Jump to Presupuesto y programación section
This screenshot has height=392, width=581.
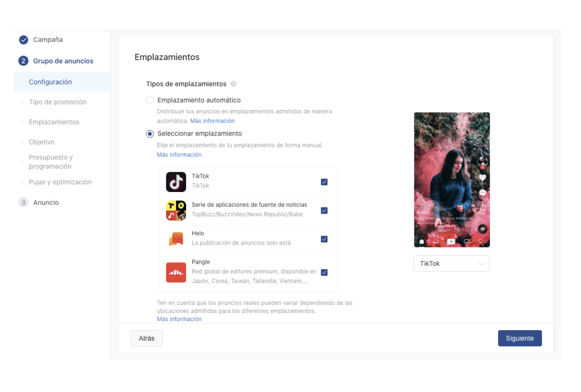[x=50, y=162]
